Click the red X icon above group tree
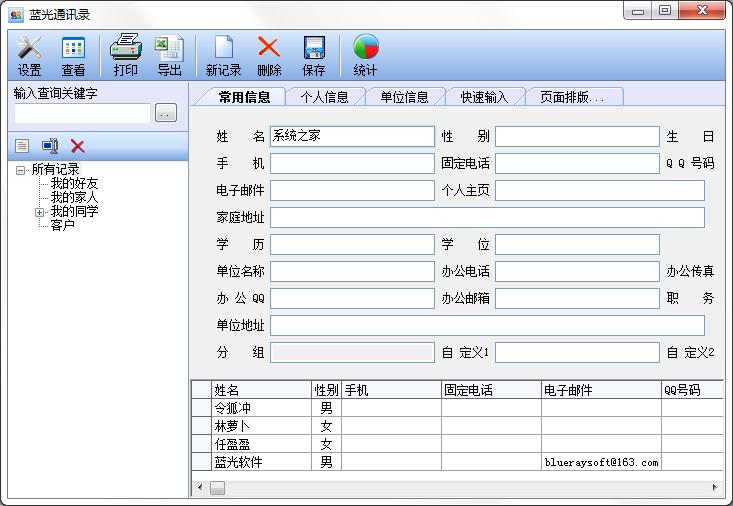This screenshot has height=506, width=733. 78,146
